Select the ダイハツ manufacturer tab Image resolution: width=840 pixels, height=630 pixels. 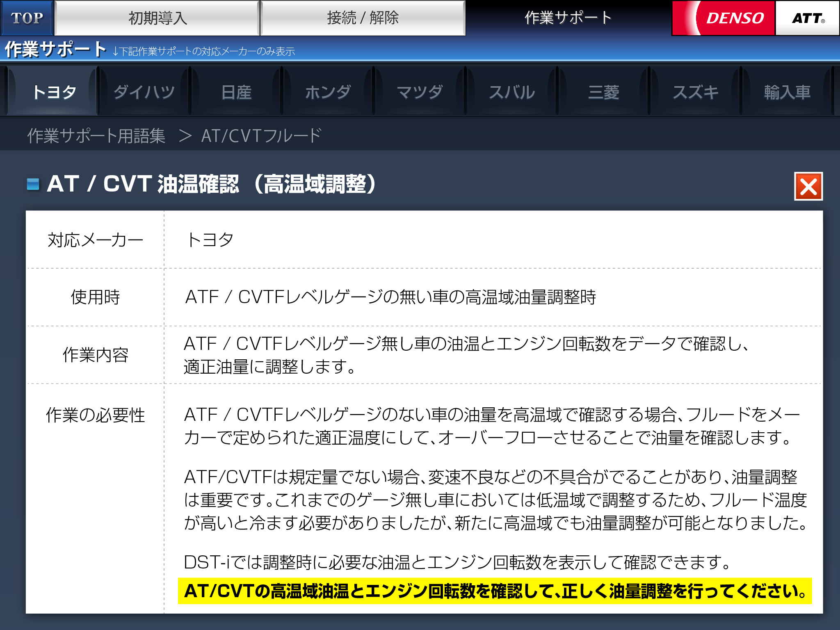(x=144, y=92)
